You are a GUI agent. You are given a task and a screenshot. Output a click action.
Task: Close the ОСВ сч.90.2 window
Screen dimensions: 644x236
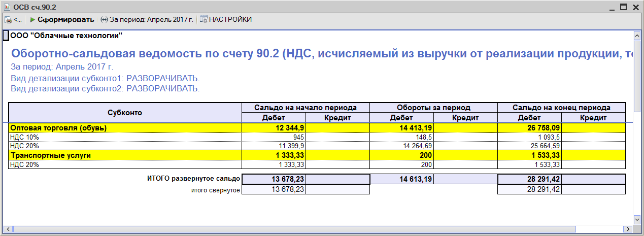(x=635, y=7)
